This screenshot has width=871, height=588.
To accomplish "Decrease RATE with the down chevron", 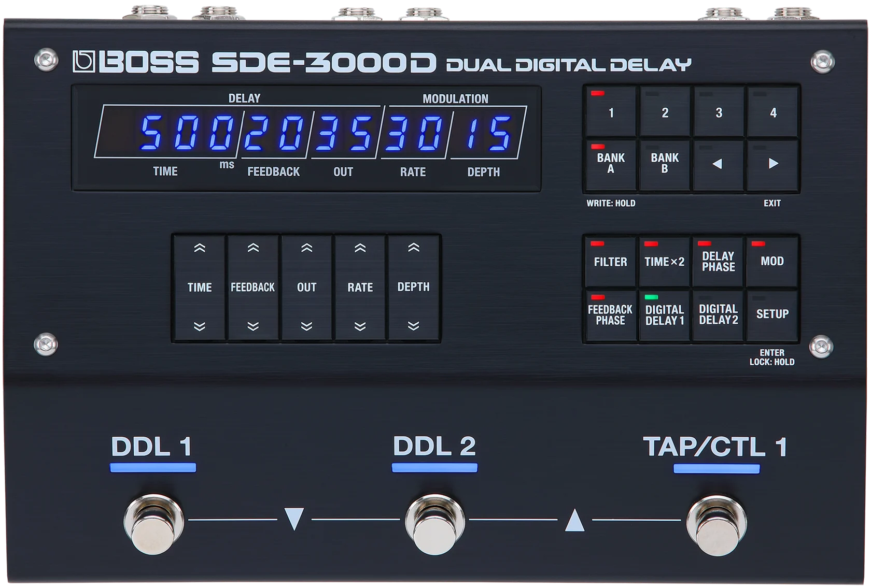I will pos(360,326).
